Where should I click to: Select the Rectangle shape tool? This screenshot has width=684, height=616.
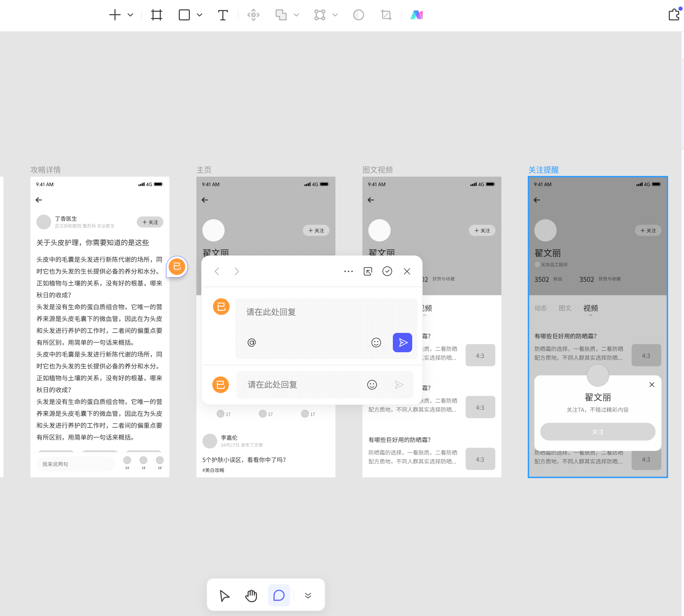(184, 15)
